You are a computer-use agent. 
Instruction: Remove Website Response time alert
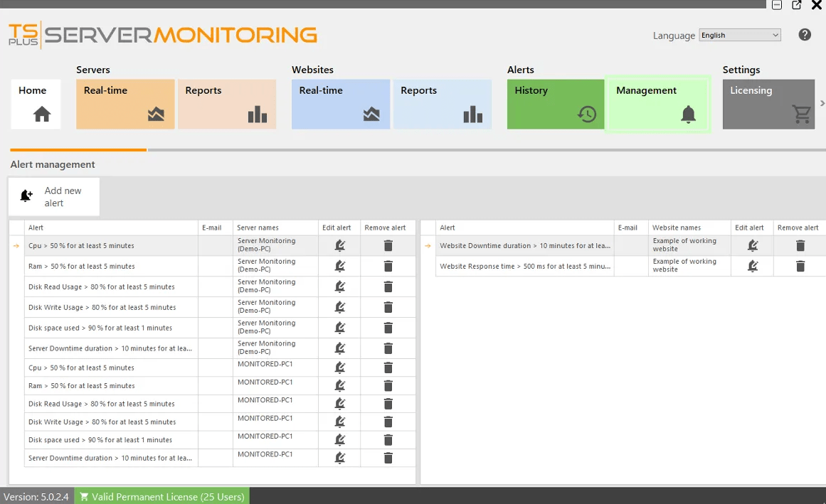click(x=800, y=266)
